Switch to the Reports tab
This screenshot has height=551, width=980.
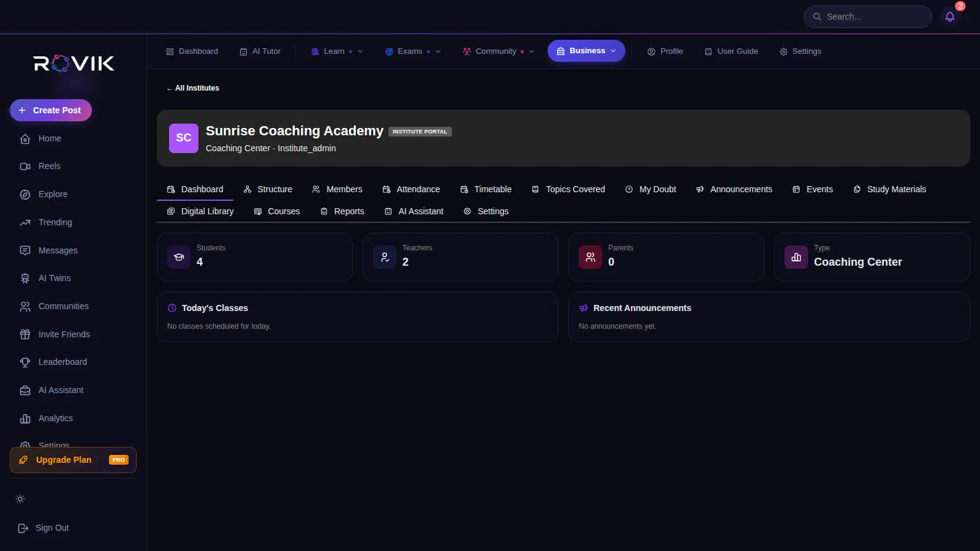click(x=342, y=211)
